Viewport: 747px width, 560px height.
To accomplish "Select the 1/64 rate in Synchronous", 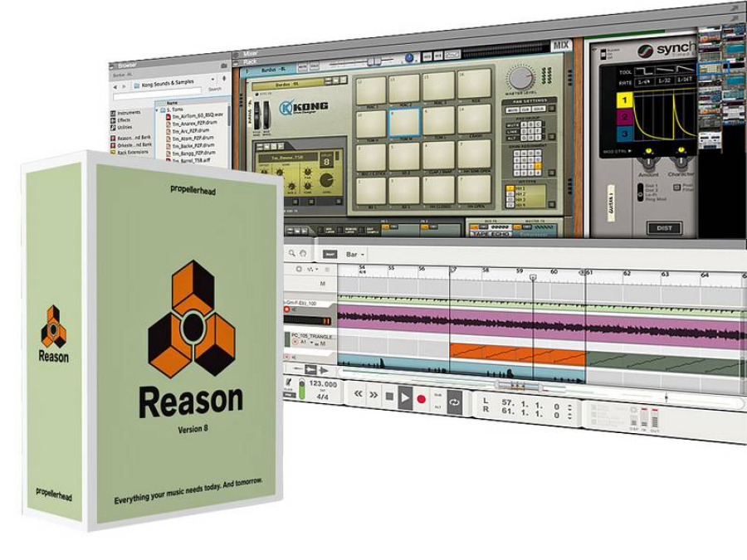I will [645, 81].
